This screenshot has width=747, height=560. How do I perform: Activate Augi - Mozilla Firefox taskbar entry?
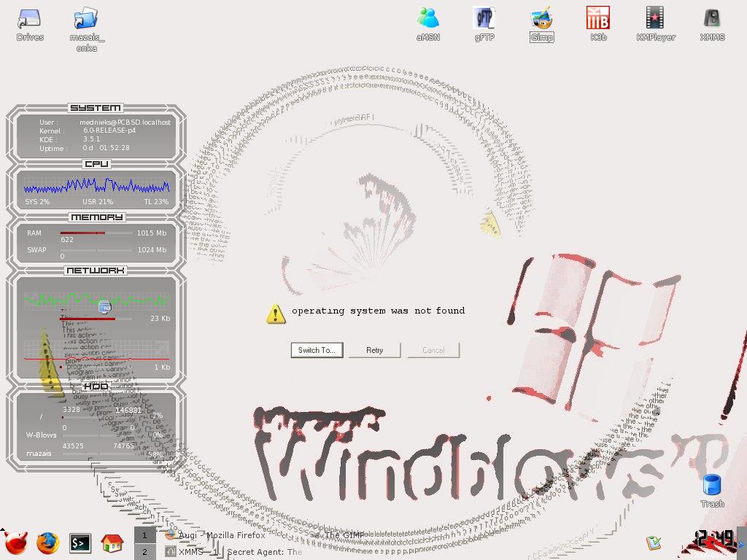(x=215, y=534)
